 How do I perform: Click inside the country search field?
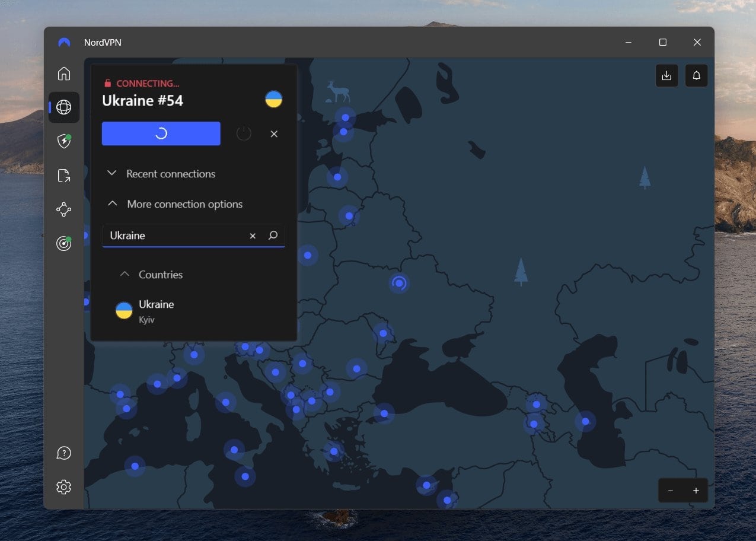[x=178, y=236]
